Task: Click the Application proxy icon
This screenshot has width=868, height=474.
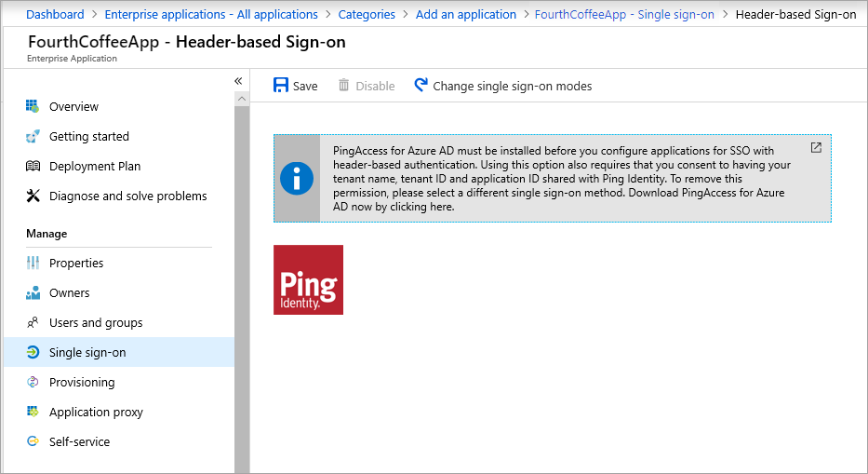Action: tap(33, 412)
